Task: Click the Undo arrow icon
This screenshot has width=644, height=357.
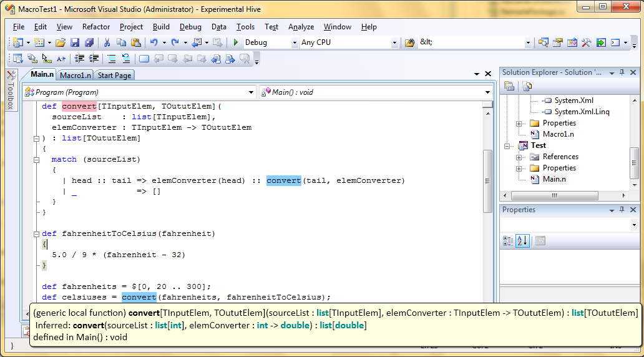Action: (x=154, y=42)
